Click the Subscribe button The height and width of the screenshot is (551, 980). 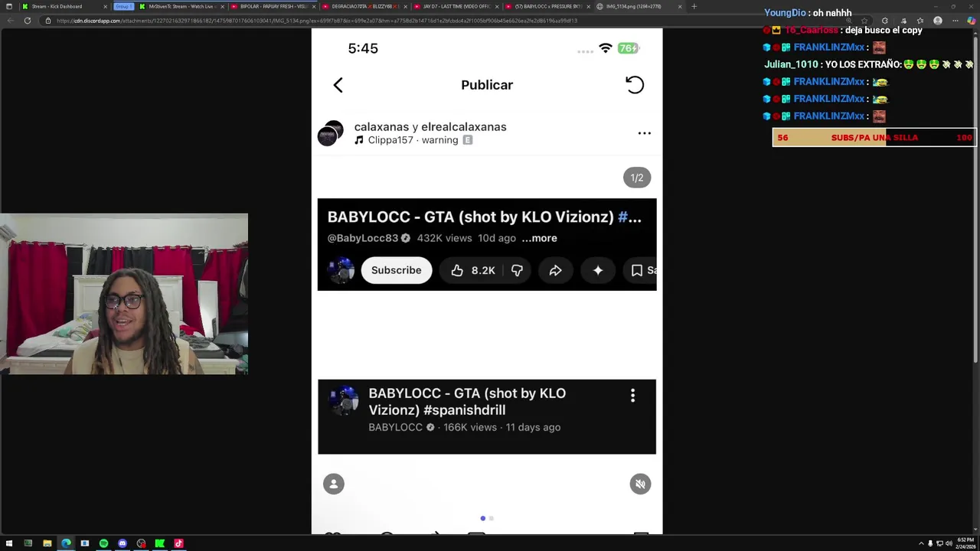point(396,270)
